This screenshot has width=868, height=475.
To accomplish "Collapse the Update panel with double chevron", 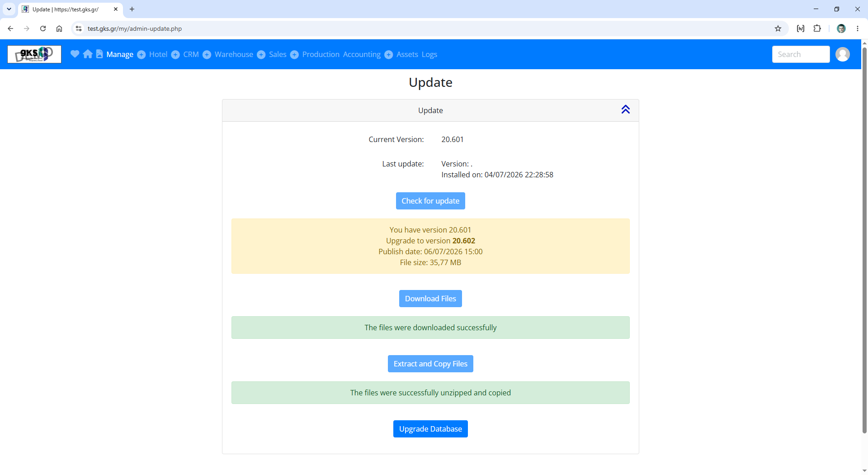I will 626,109.
